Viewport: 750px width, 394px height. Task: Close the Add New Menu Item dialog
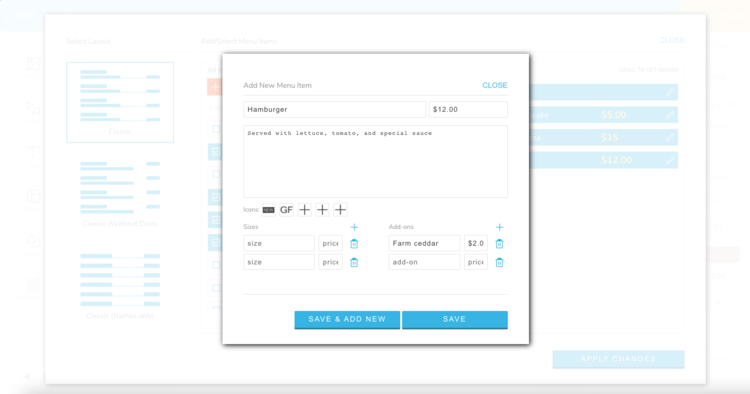click(495, 85)
